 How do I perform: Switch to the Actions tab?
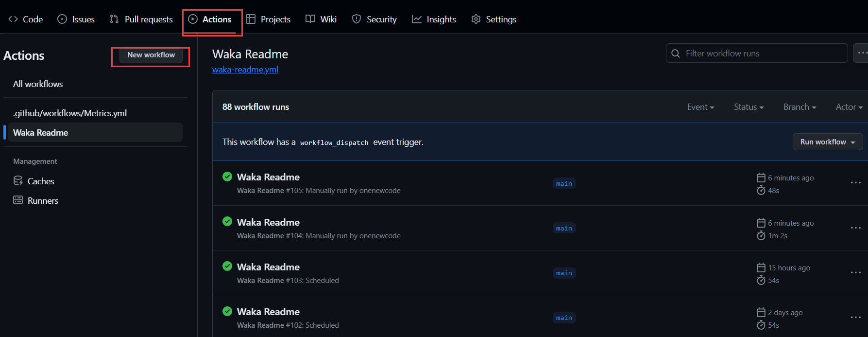pos(210,19)
